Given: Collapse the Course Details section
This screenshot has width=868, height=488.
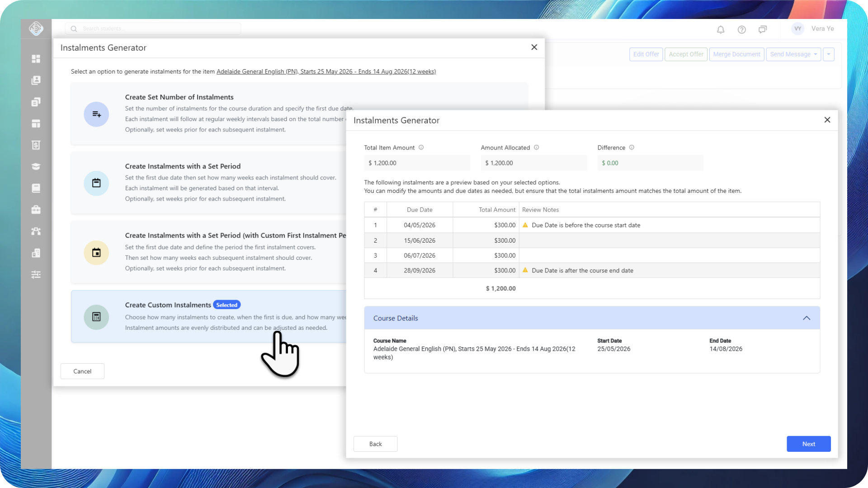Looking at the screenshot, I should tap(807, 318).
